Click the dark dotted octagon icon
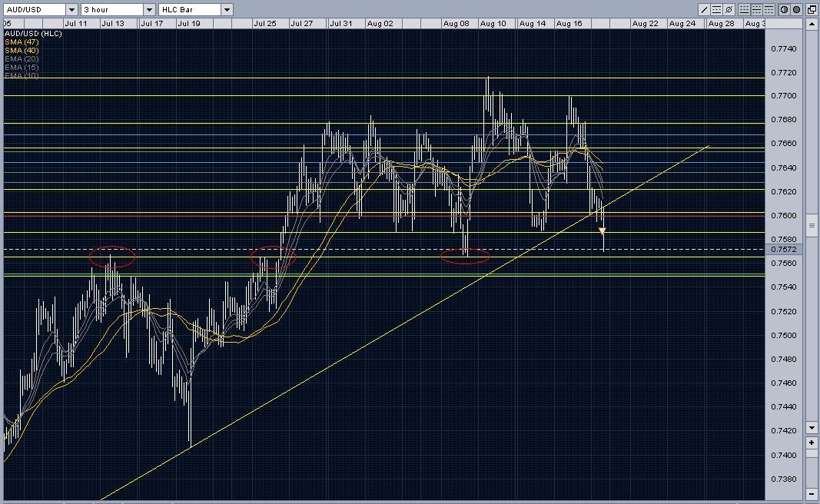The width and height of the screenshot is (820, 504). [x=796, y=10]
